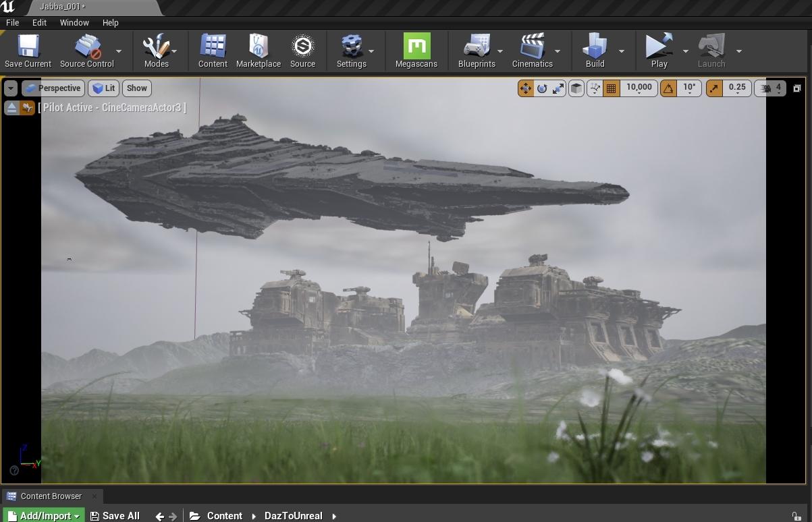Go back in Content Browser history
Image resolution: width=812 pixels, height=522 pixels.
pos(159,516)
